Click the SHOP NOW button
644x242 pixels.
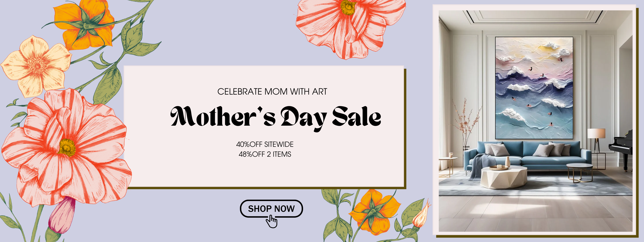coord(271,209)
